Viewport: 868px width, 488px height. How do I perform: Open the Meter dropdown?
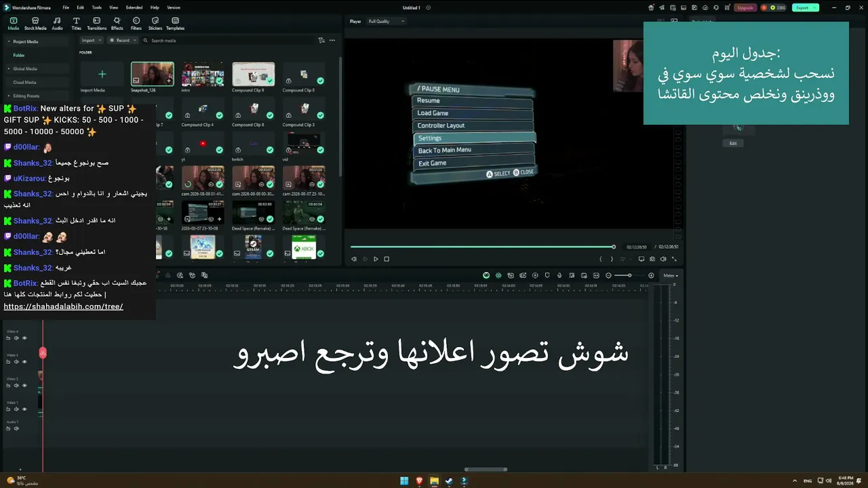[x=671, y=275]
